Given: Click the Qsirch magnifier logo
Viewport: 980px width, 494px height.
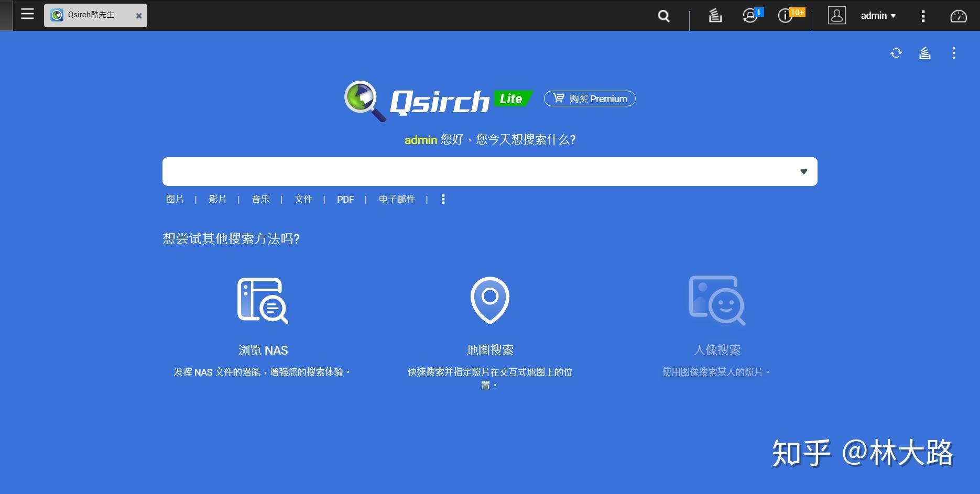Looking at the screenshot, I should pos(365,101).
